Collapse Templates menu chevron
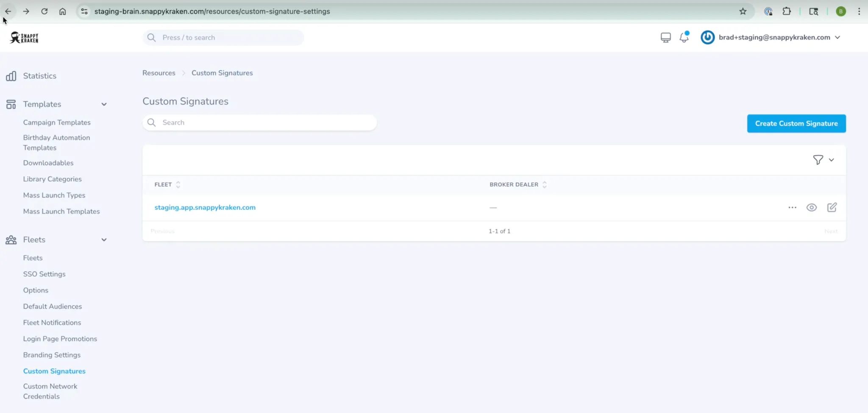This screenshot has width=868, height=413. 104,104
